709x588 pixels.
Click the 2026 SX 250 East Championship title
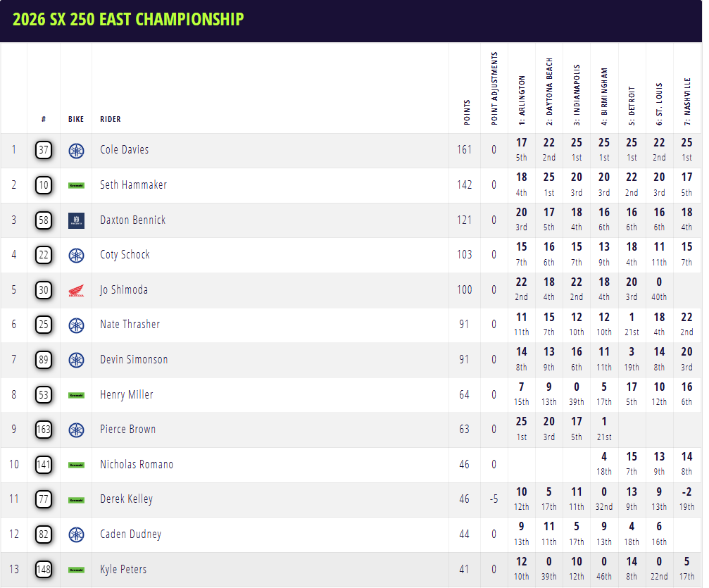click(x=128, y=19)
